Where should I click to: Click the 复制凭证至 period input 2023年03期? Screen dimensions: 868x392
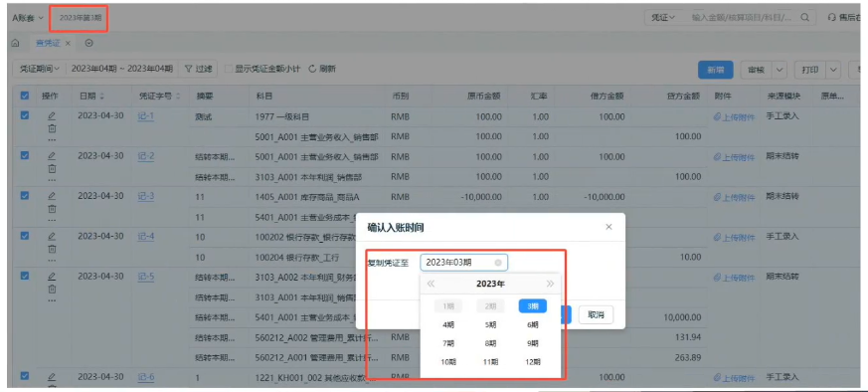coord(464,263)
